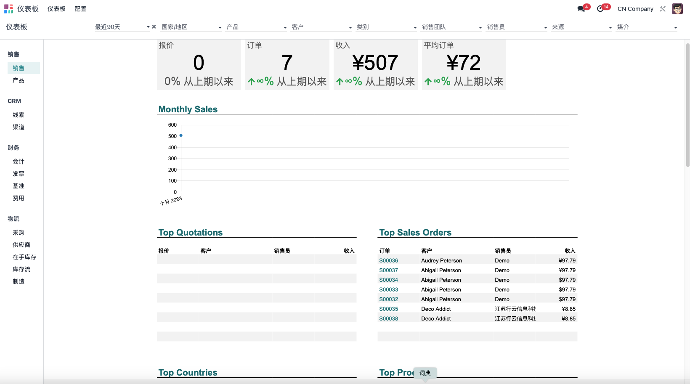Select the highlighted 销售 dashboard in sidebar
The image size is (690, 384).
(24, 68)
